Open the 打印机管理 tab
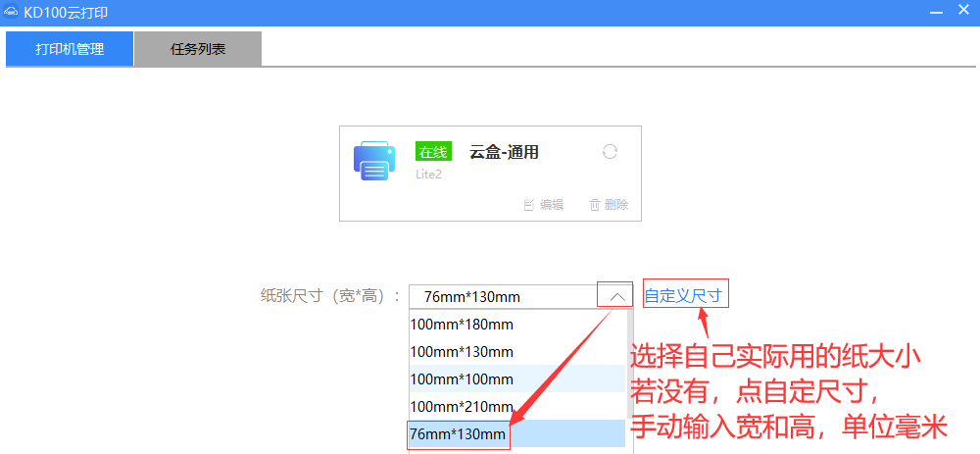This screenshot has width=980, height=454. (70, 49)
